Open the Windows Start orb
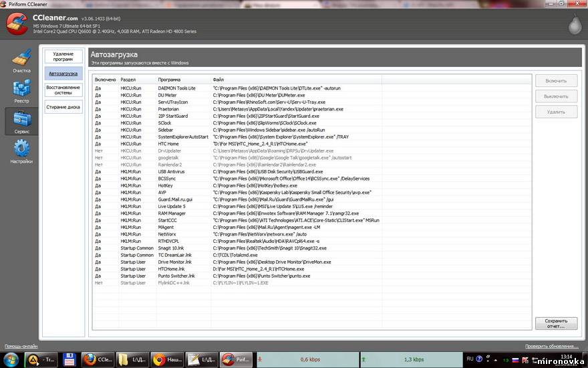The width and height of the screenshot is (588, 368). point(11,359)
